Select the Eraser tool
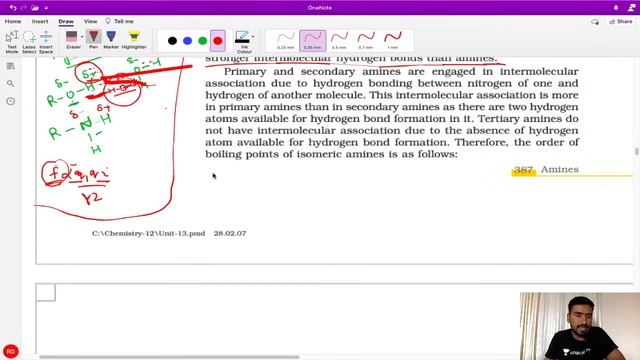Viewport: 640px width, 360px height. [x=72, y=40]
